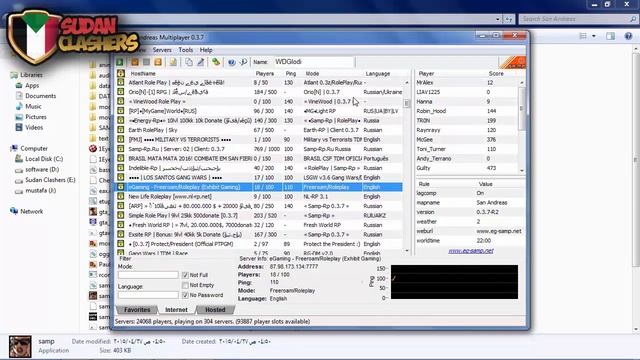Toggle Explorer's preview pane icon

click(x=611, y=36)
